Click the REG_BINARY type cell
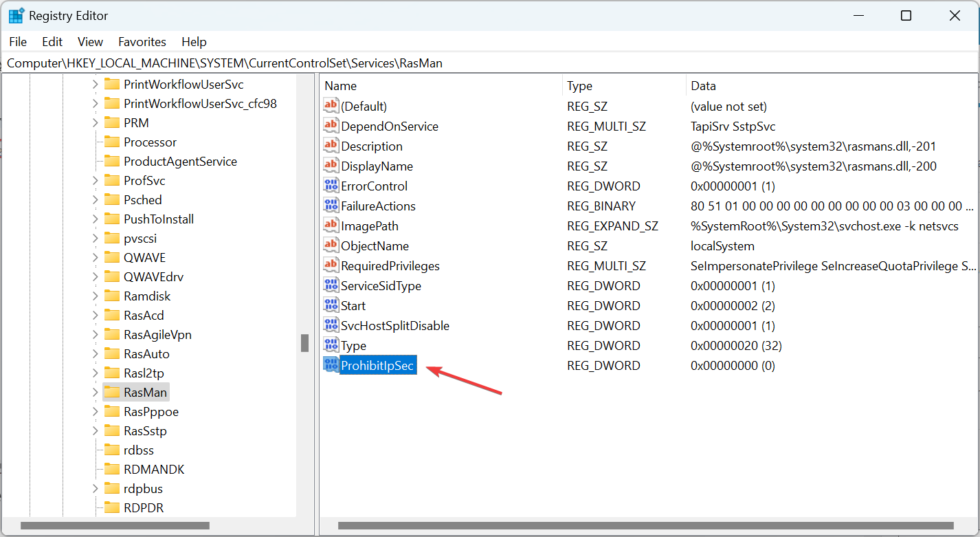The width and height of the screenshot is (980, 537). pos(601,206)
